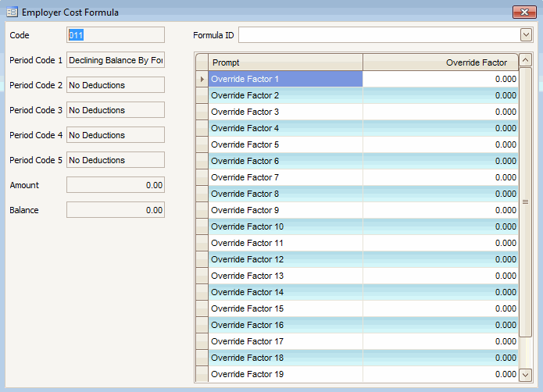This screenshot has height=392, width=543.
Task: Select the Override Factor 1 row indicator
Action: click(202, 79)
